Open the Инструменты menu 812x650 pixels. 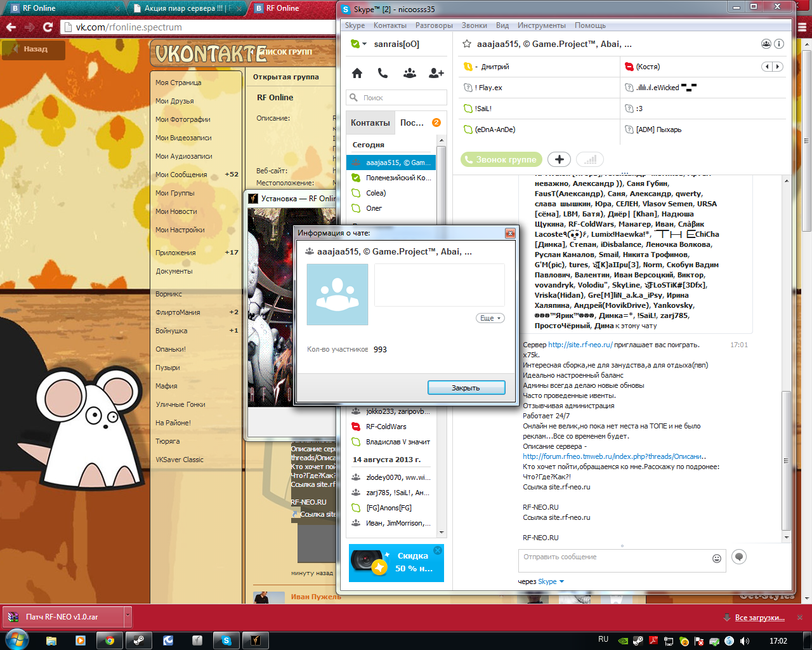coord(541,25)
